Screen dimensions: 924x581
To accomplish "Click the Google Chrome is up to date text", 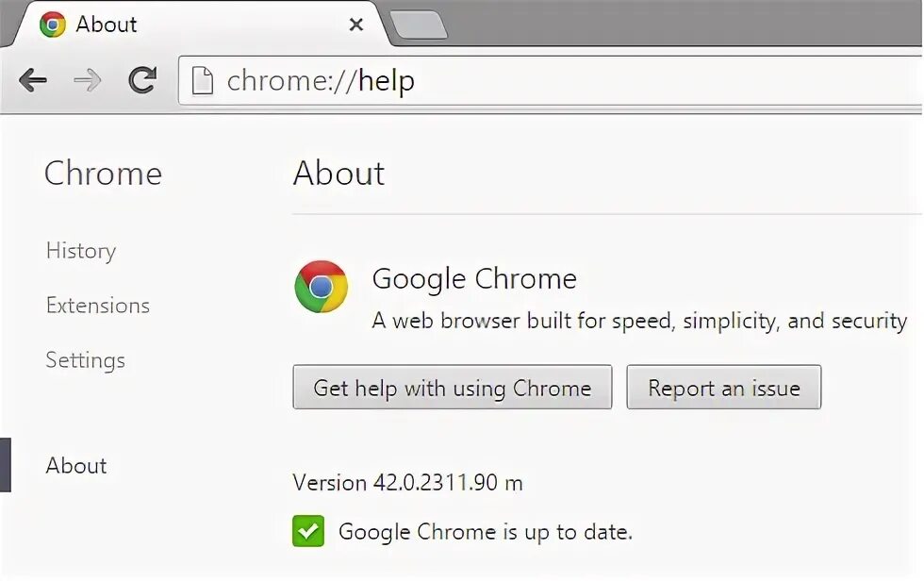I will (x=486, y=532).
